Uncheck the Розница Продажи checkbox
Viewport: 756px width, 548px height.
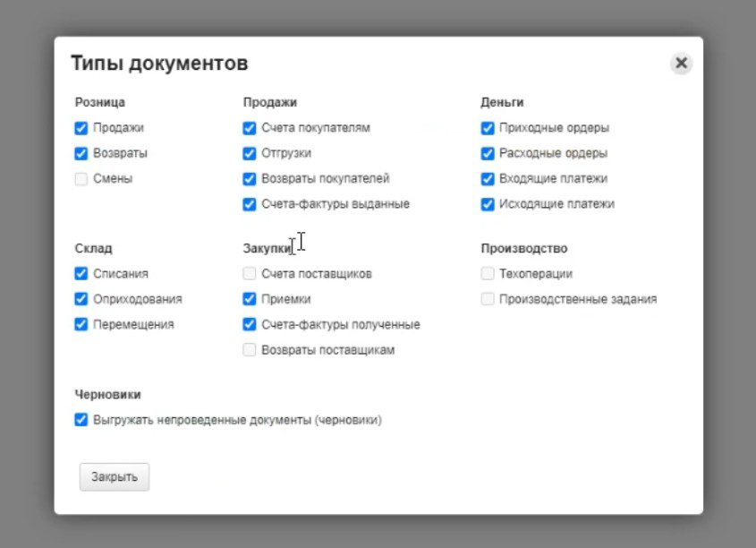(x=81, y=128)
